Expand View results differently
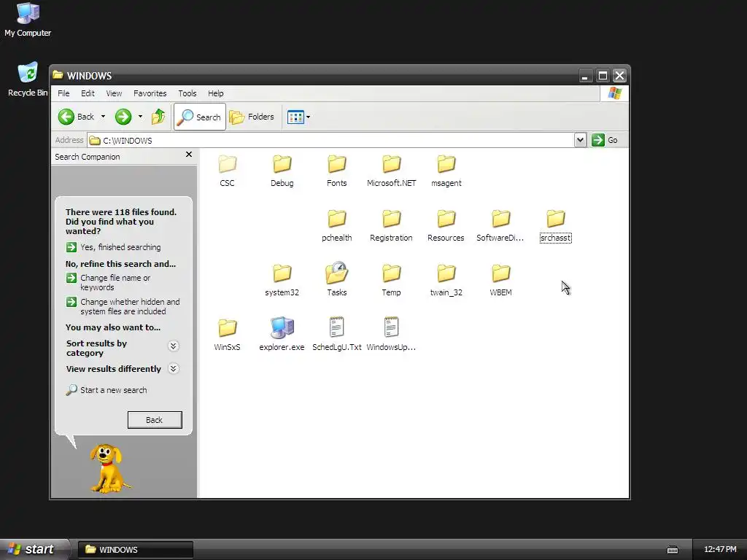 pos(174,368)
